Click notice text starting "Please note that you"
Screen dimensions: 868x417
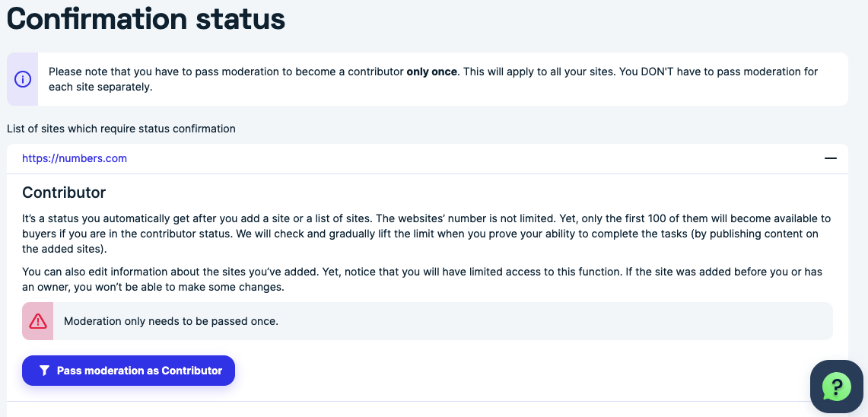pyautogui.click(x=226, y=72)
